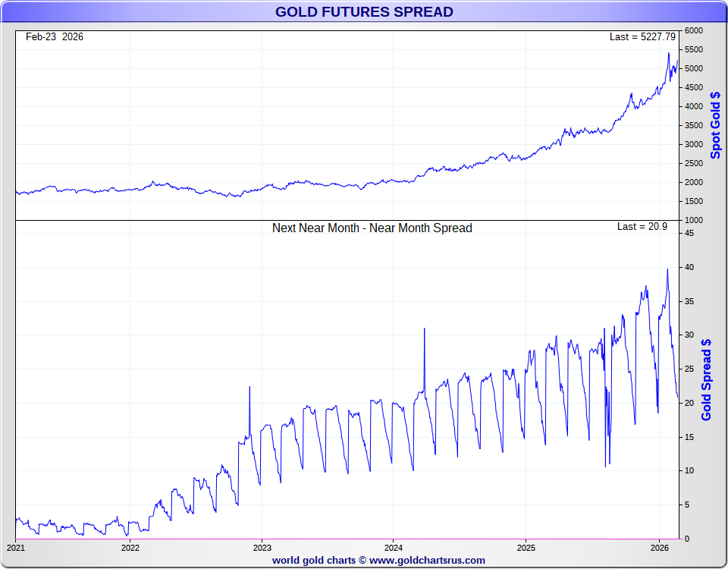Select the 3500 tick on the Spot Gold axis
Viewport: 728px width, 569px height.
(x=694, y=126)
